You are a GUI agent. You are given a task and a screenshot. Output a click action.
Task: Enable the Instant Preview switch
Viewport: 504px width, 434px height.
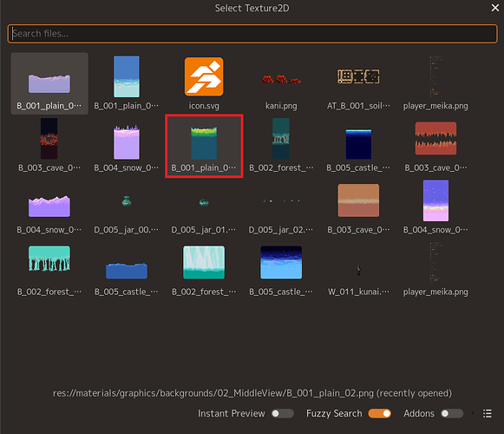point(283,413)
